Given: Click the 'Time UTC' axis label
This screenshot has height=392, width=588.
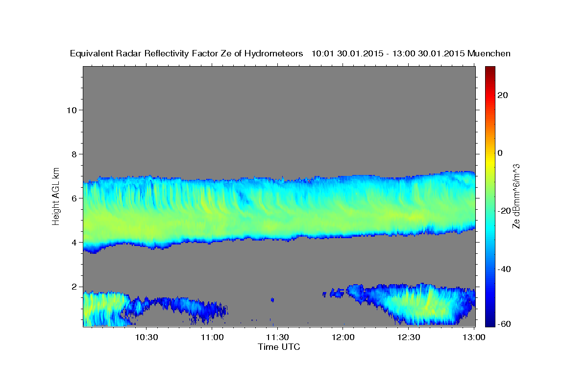Looking at the screenshot, I should tap(279, 347).
